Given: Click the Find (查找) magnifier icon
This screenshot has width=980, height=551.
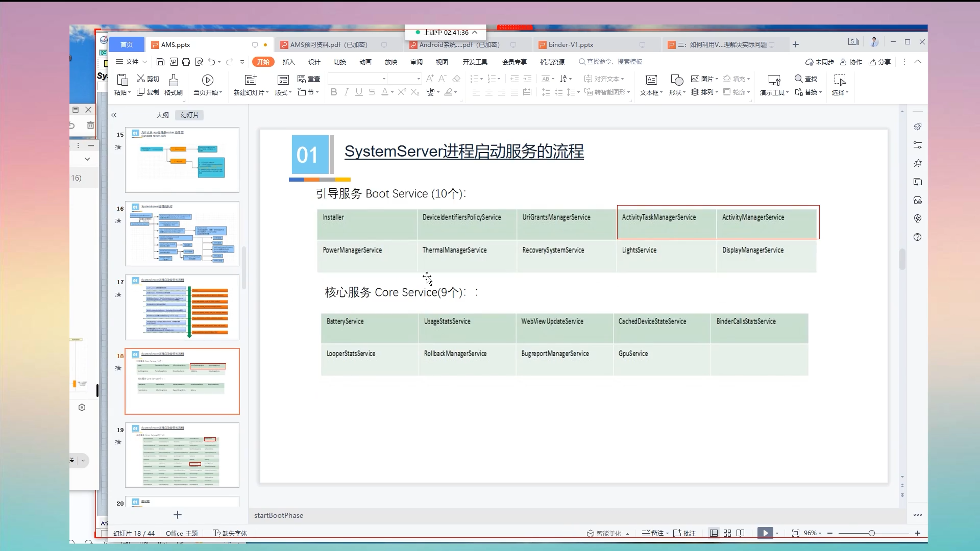Looking at the screenshot, I should click(799, 79).
